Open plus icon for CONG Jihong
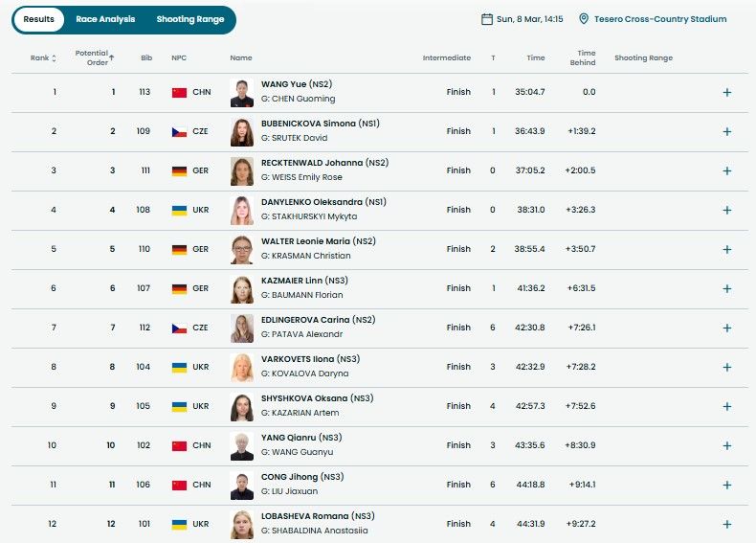Viewport: 756px width, 543px height. pos(726,485)
